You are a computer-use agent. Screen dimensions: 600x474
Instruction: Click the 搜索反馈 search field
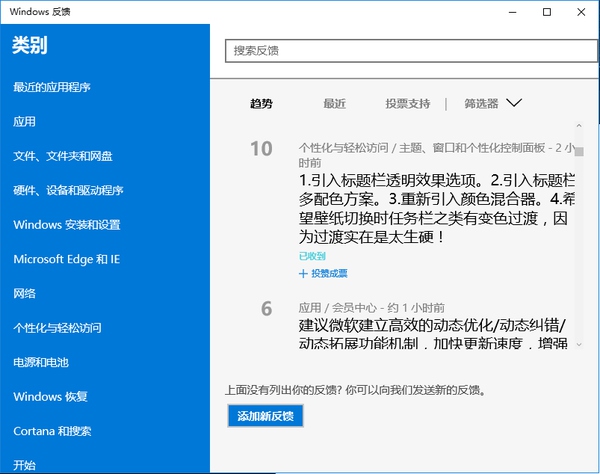click(410, 50)
